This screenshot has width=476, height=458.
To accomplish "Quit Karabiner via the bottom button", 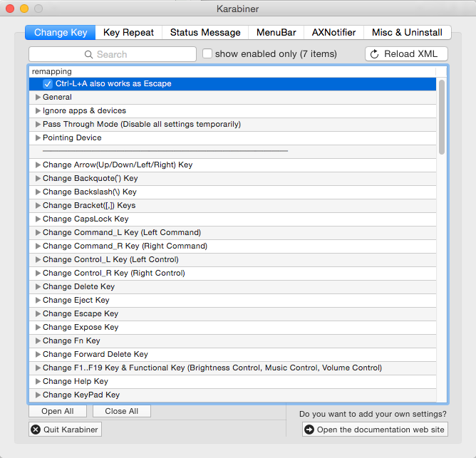I will [65, 430].
